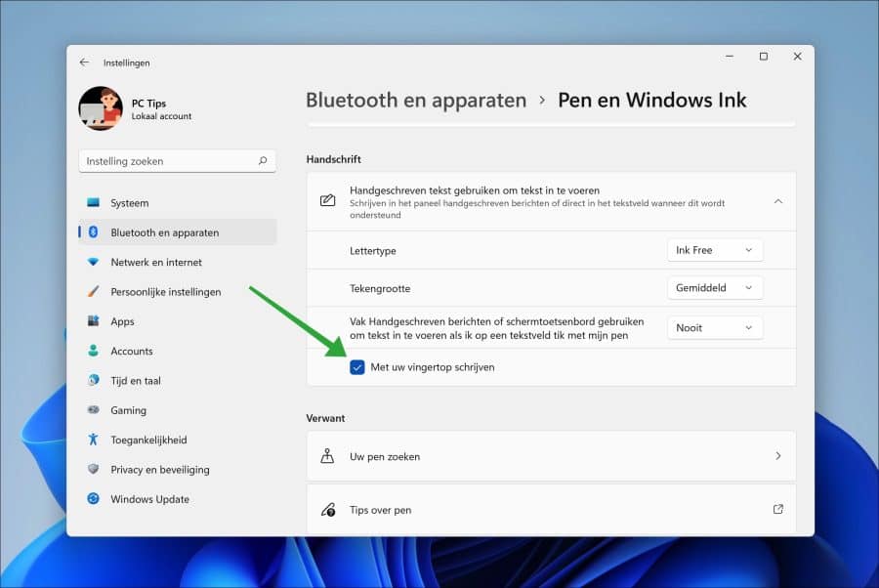Click the Apps icon in sidebar

pyautogui.click(x=93, y=321)
